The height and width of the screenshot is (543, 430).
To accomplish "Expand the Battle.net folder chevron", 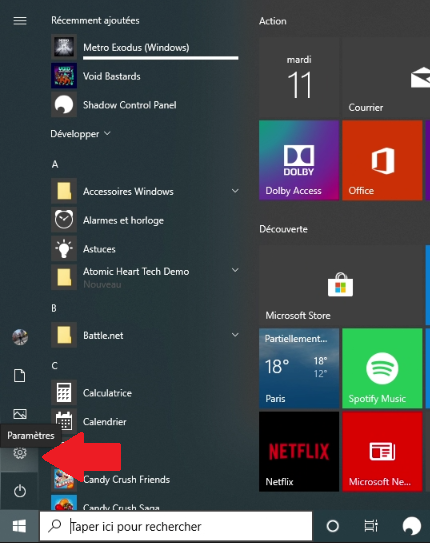I will coord(235,335).
